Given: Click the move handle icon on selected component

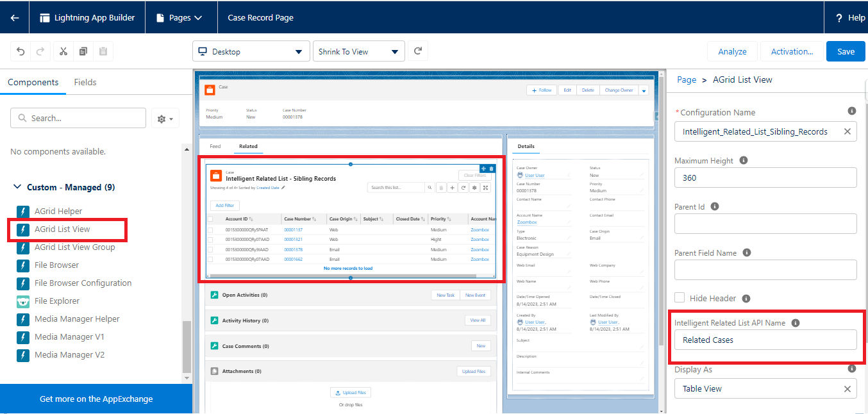Looking at the screenshot, I should point(484,169).
